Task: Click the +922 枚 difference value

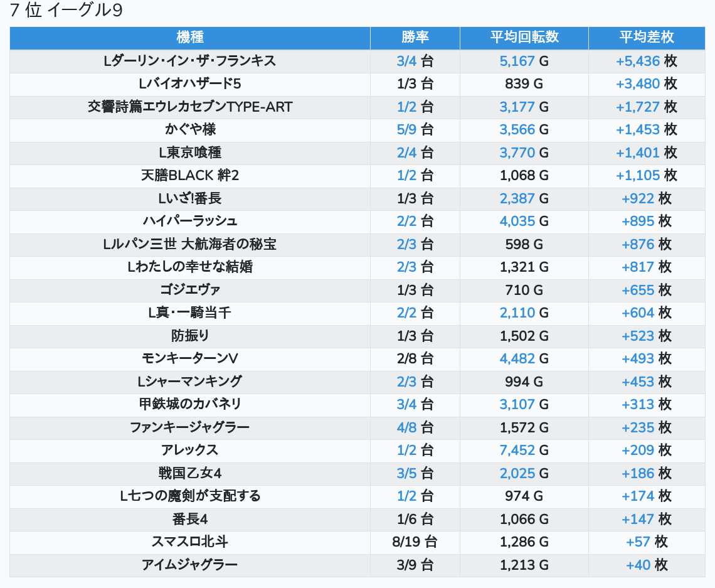Action: tap(647, 198)
